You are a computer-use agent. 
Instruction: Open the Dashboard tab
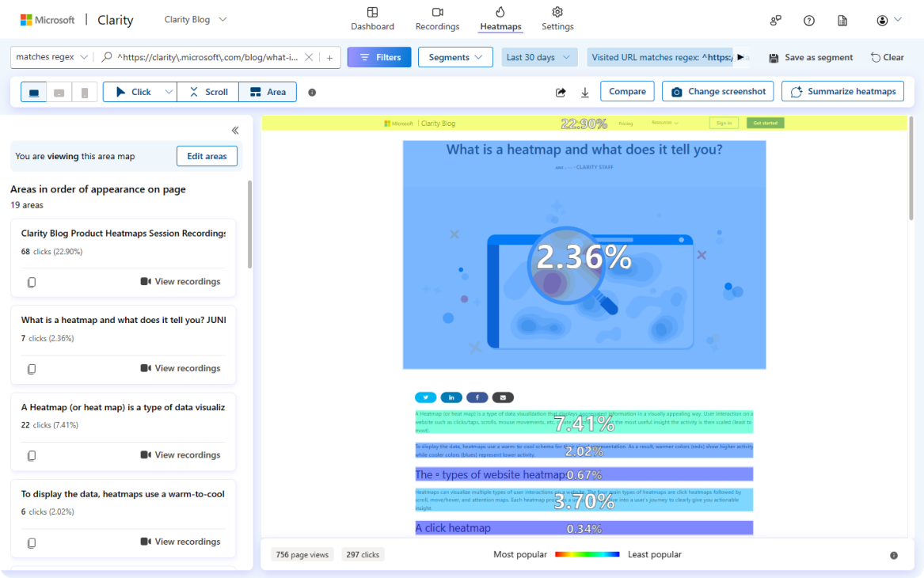tap(372, 19)
